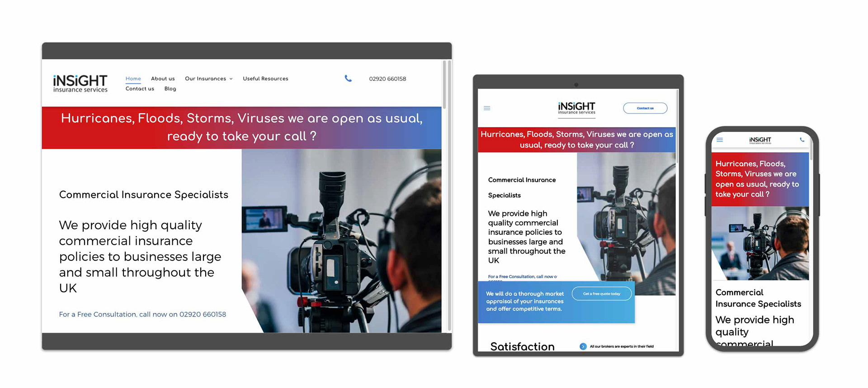The image size is (868, 388).
Task: Click camera operator hero image on desktop
Action: (x=342, y=241)
